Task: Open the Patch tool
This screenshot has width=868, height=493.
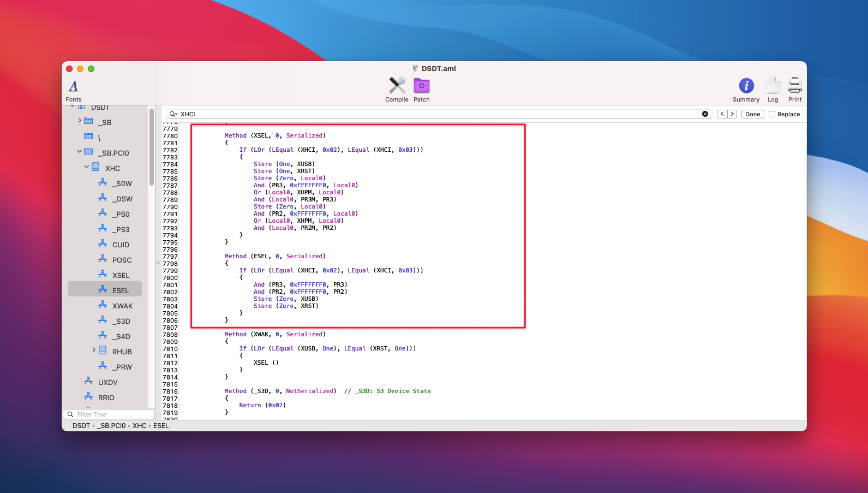Action: pos(421,86)
